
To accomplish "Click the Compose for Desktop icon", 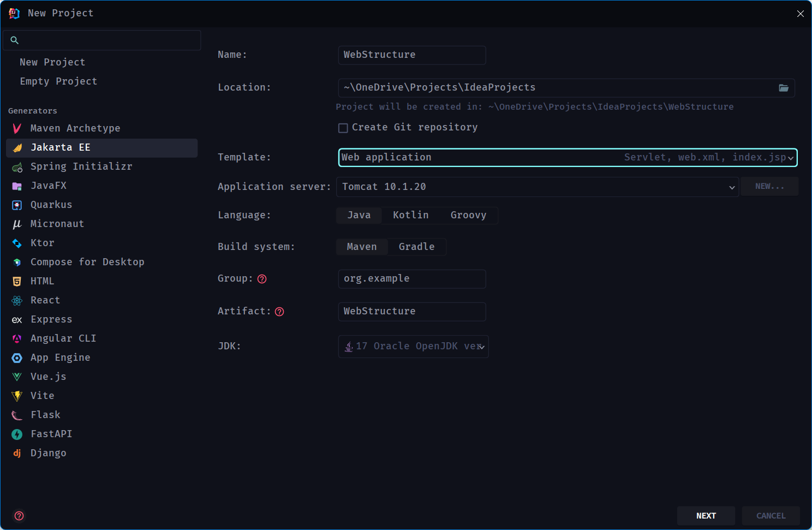I will coord(17,263).
